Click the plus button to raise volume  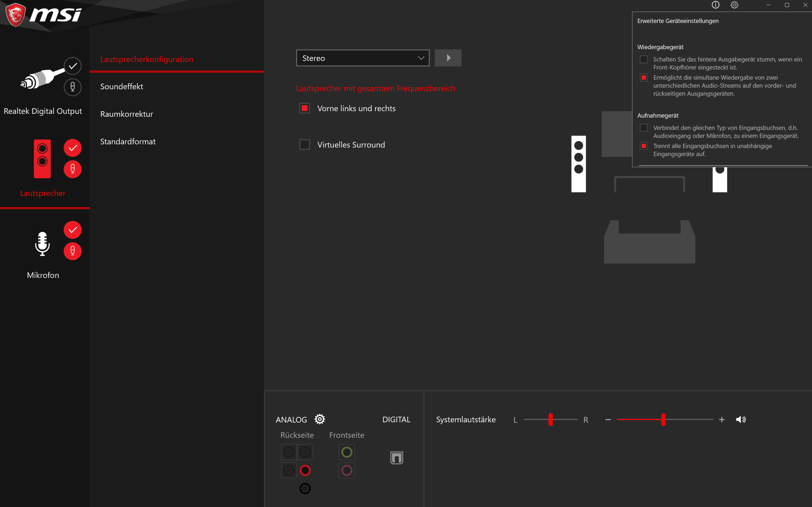click(722, 420)
